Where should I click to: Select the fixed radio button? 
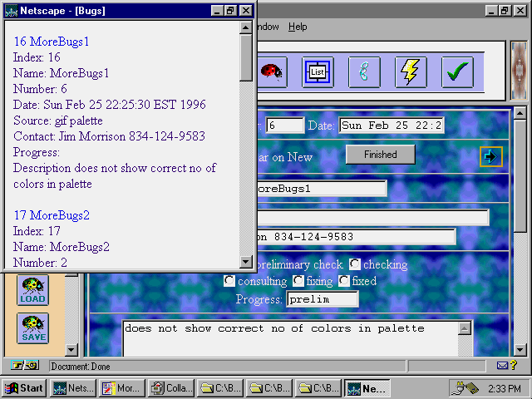(x=343, y=281)
